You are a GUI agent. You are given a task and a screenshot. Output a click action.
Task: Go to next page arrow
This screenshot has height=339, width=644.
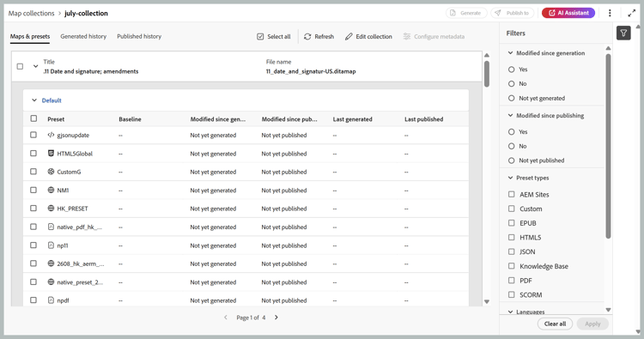pyautogui.click(x=276, y=318)
